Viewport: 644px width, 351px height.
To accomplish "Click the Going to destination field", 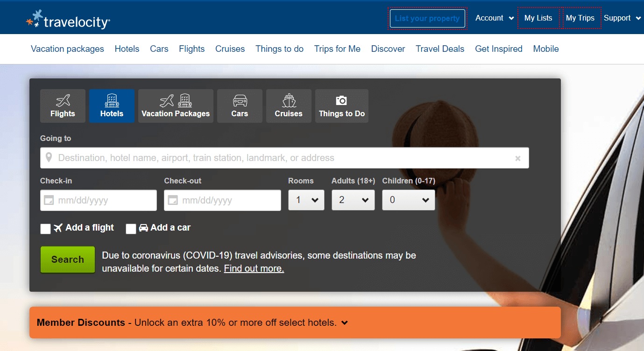I will pyautogui.click(x=284, y=158).
